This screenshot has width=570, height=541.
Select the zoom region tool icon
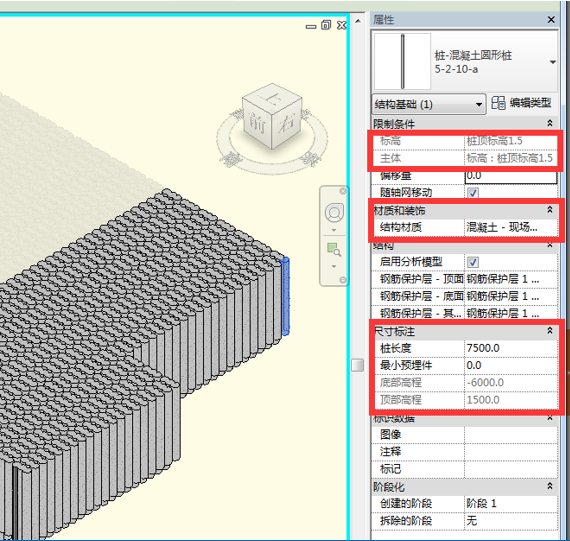pyautogui.click(x=334, y=249)
